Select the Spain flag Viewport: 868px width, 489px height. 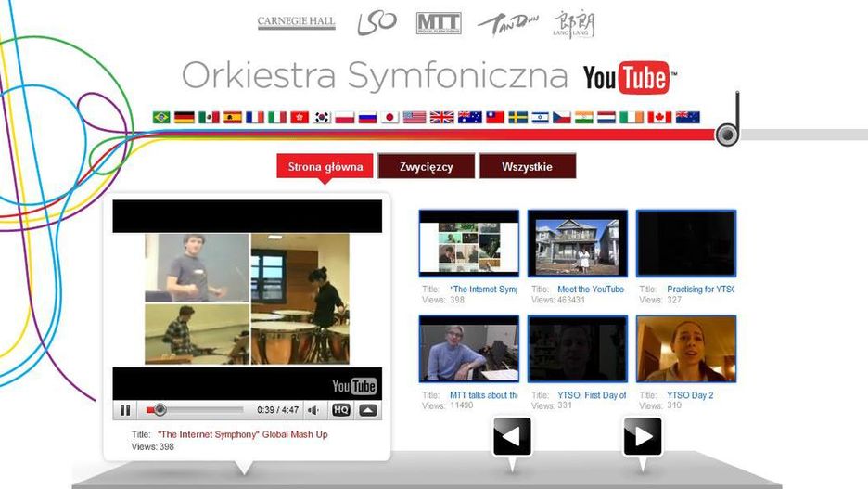233,117
